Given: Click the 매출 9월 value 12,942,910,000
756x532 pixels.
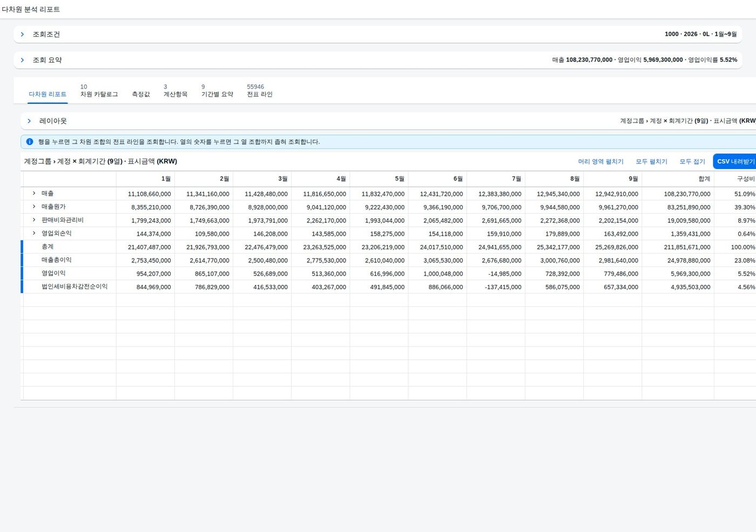Looking at the screenshot, I should coord(617,194).
